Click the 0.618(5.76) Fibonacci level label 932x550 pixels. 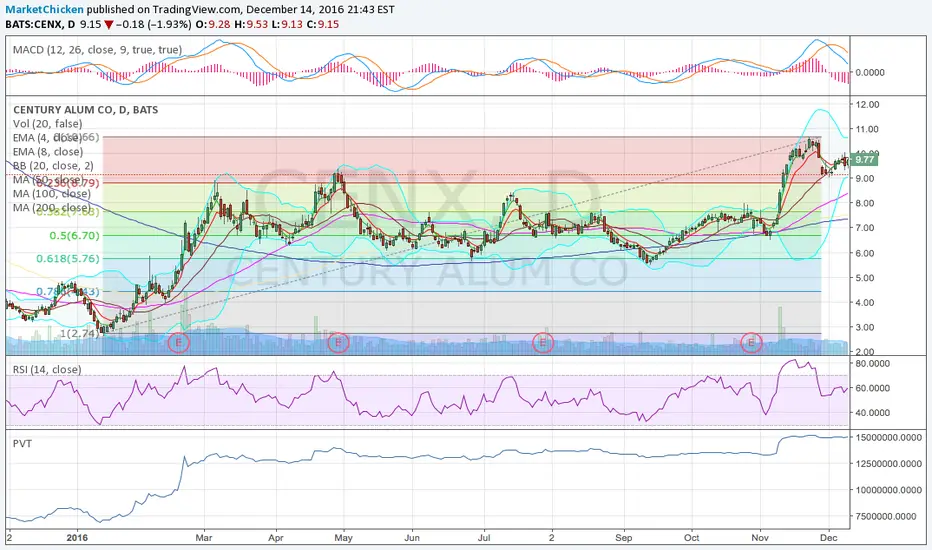(68, 259)
